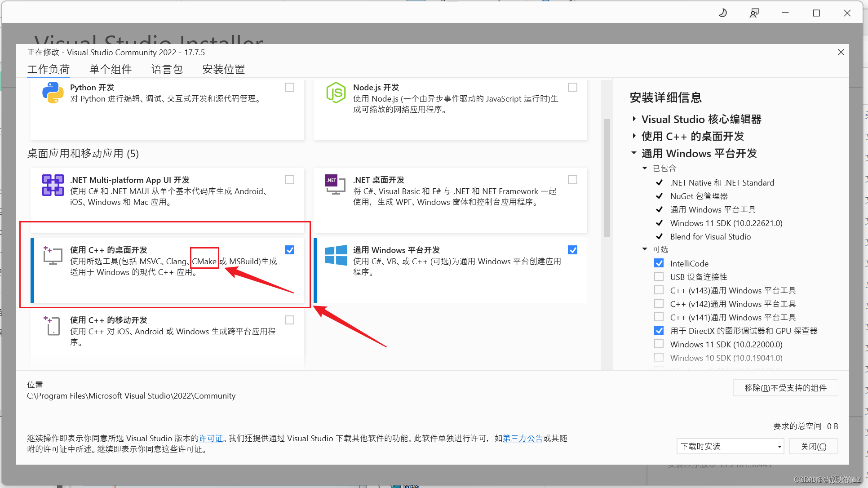Open the 语言包 tab

pos(167,69)
